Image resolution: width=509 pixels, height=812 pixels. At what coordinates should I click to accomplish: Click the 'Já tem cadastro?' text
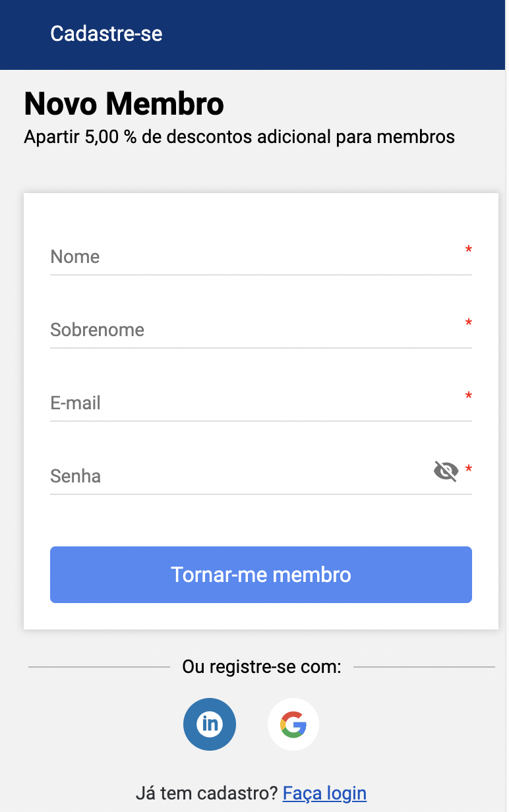coord(206,793)
